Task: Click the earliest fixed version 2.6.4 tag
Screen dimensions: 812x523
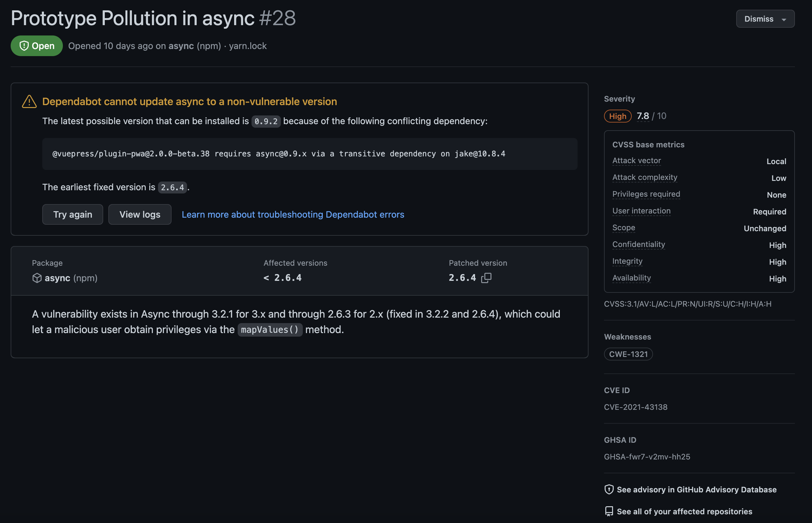Action: (x=172, y=187)
